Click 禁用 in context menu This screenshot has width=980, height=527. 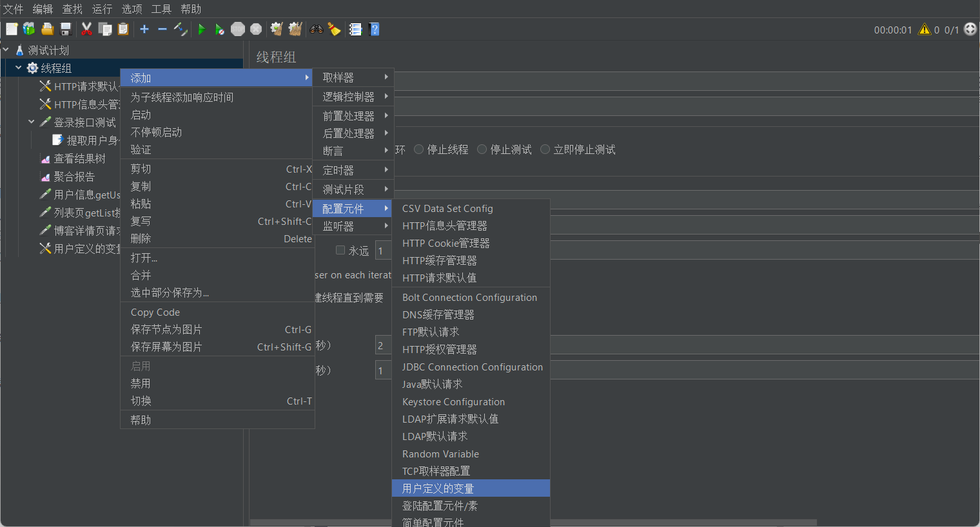coord(217,383)
